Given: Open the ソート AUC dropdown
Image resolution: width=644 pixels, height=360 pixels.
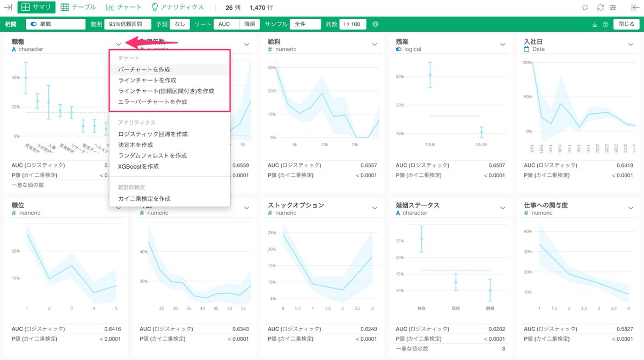Looking at the screenshot, I should click(226, 24).
